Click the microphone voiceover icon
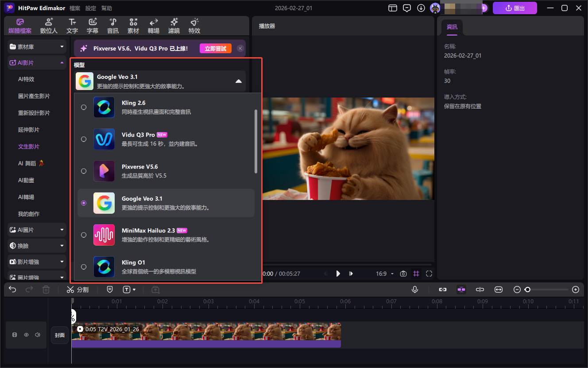The height and width of the screenshot is (368, 588). click(415, 290)
